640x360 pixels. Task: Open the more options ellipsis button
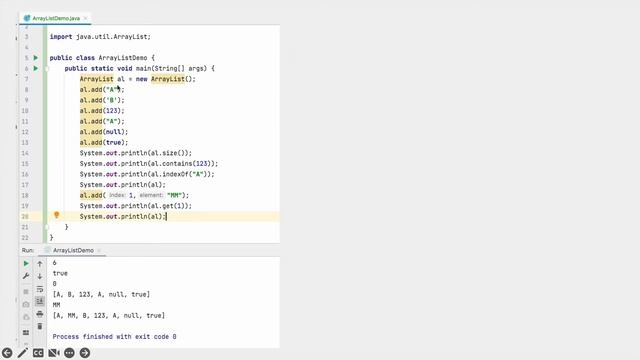(x=69, y=353)
